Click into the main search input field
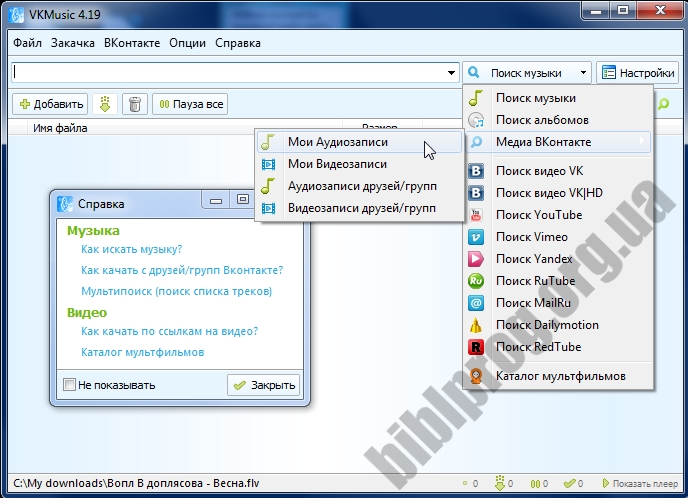Image resolution: width=688 pixels, height=498 pixels. click(x=228, y=72)
